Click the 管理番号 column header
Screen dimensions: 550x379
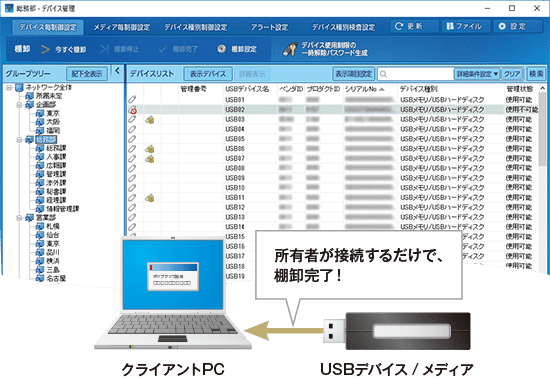point(194,89)
